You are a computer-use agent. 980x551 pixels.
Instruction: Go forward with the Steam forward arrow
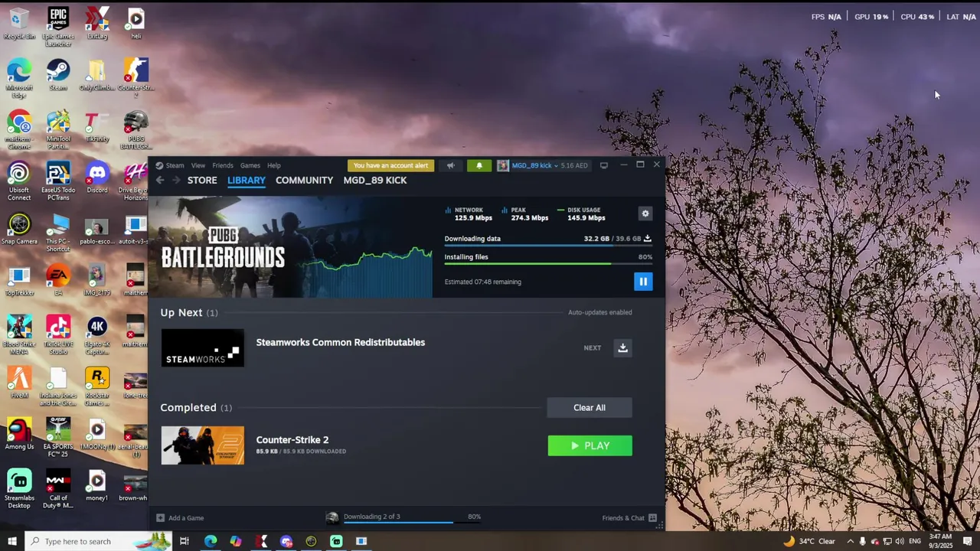click(176, 181)
